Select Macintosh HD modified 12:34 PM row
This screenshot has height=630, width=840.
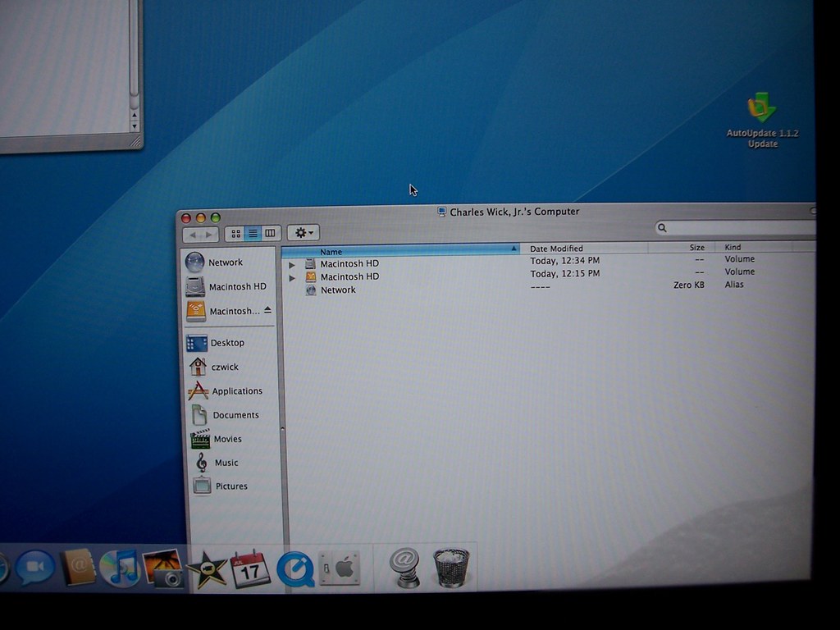pos(547,262)
